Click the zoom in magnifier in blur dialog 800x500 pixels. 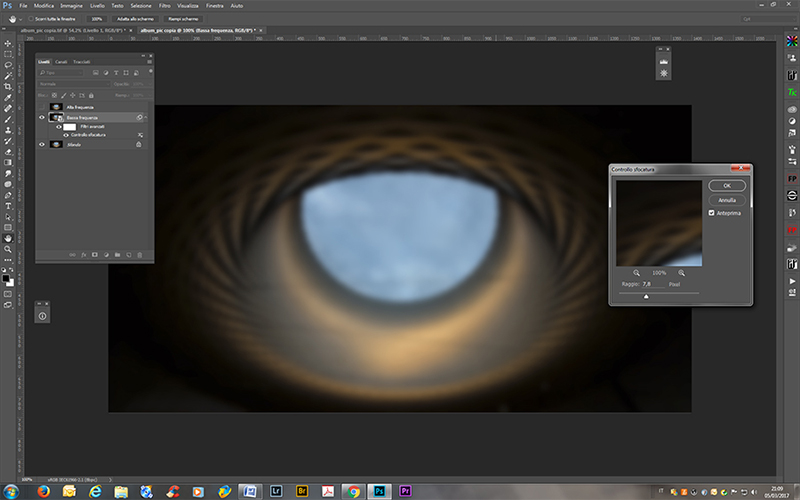(x=682, y=272)
